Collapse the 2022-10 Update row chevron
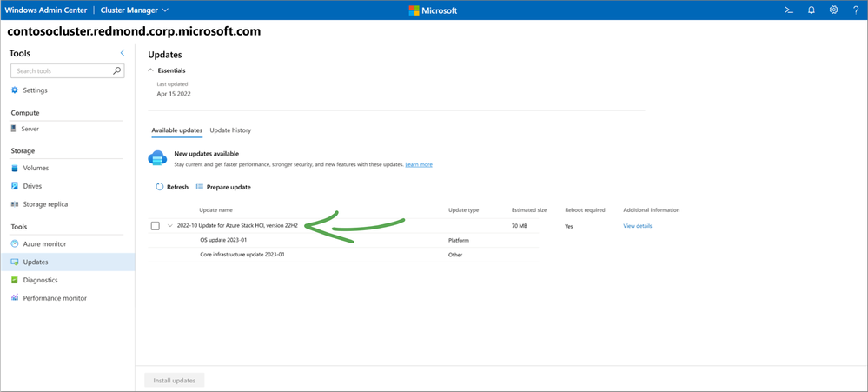 point(170,226)
